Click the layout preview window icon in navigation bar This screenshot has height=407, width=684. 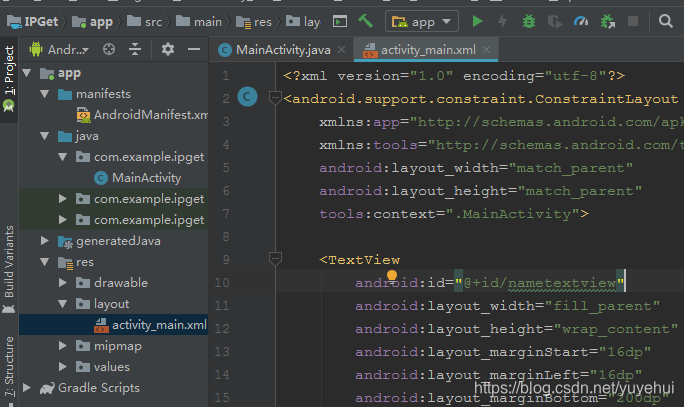coord(340,21)
